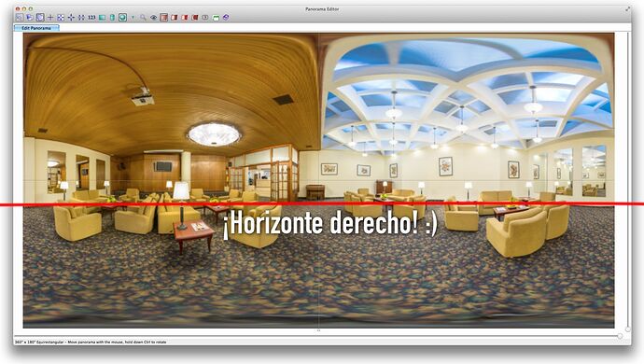Select the rectilinear projection icon
Viewport: 644px width, 364px height.
click(102, 17)
